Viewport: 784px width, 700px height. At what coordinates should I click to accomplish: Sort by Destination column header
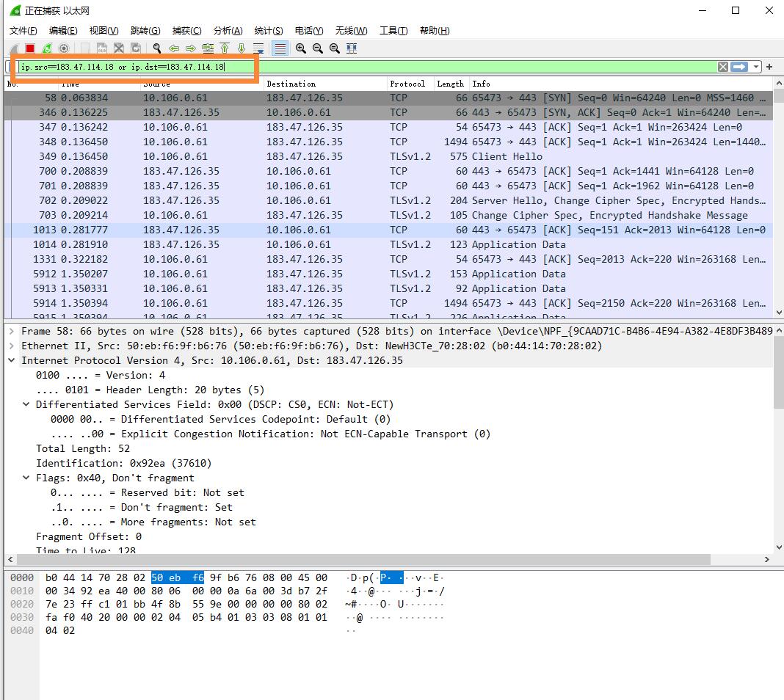click(325, 84)
